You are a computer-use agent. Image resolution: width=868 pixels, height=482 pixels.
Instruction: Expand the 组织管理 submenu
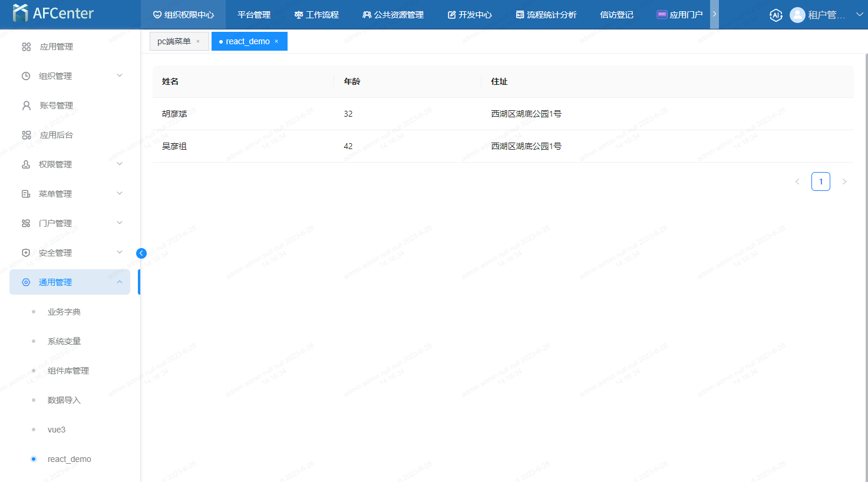120,75
